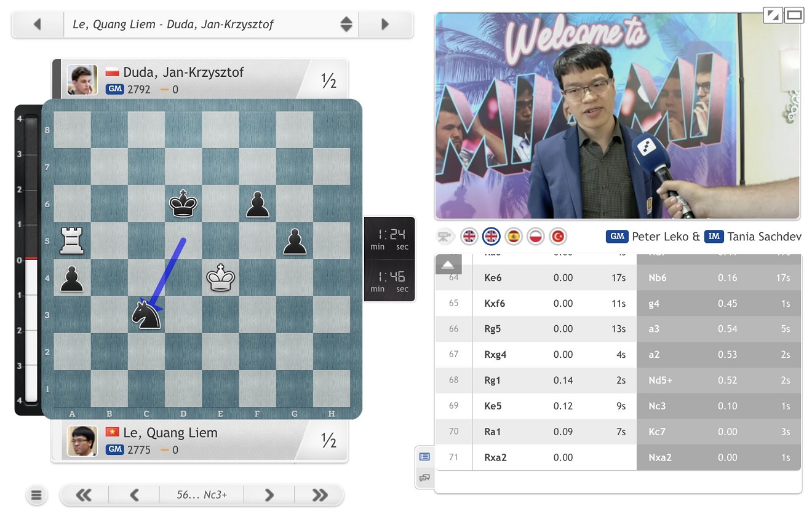Viewport: 812px width, 509px height.
Task: Select the Turkish commentary flag
Action: (x=558, y=237)
